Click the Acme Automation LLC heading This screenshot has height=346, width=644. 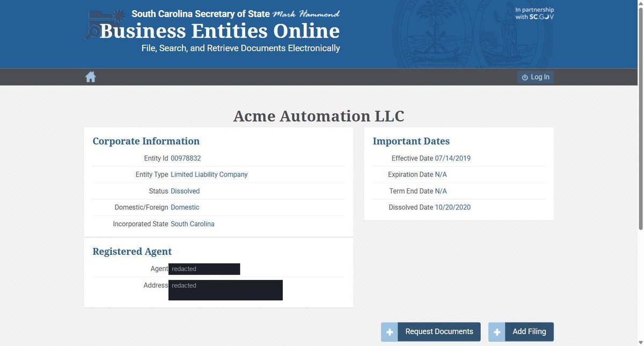[x=319, y=116]
